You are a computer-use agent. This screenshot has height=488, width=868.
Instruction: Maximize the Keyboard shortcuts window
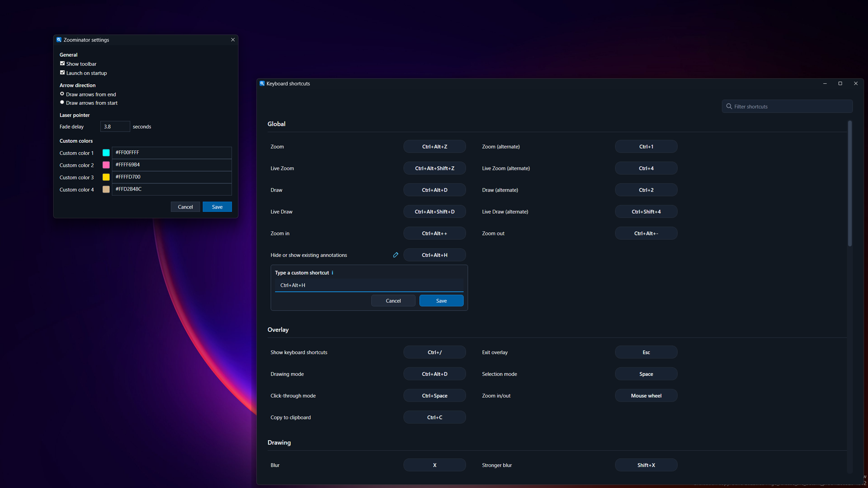click(x=840, y=83)
